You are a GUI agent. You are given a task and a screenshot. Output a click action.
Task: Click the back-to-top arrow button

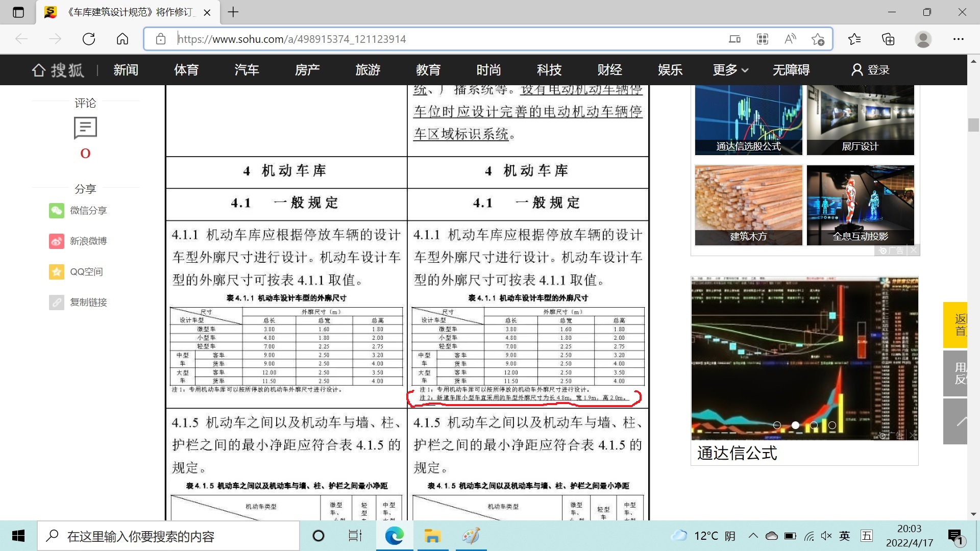(955, 421)
